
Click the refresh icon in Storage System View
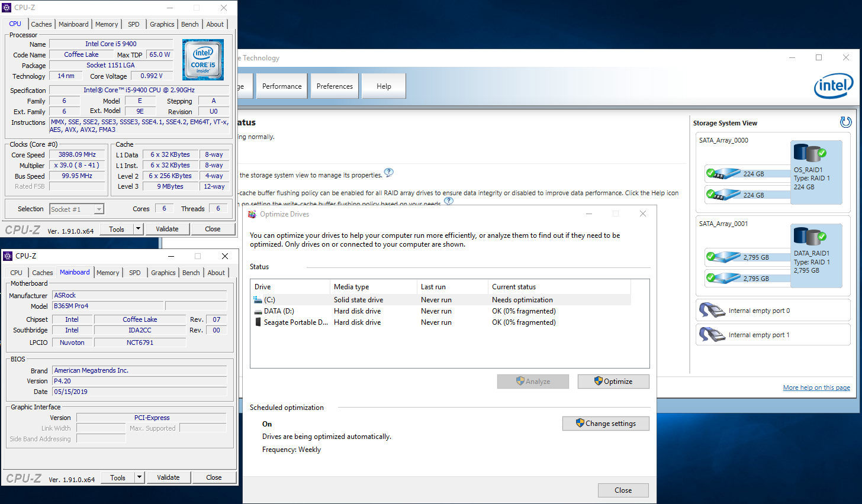tap(846, 122)
